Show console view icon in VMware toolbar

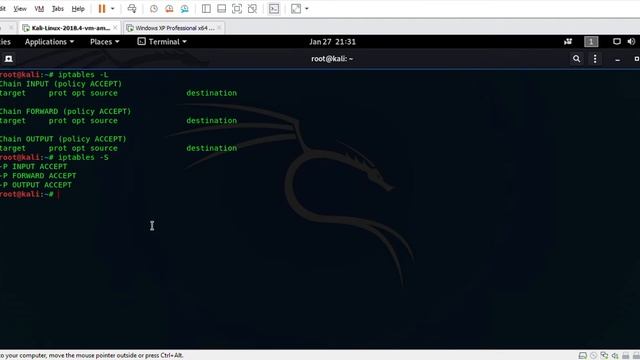[x=274, y=9]
